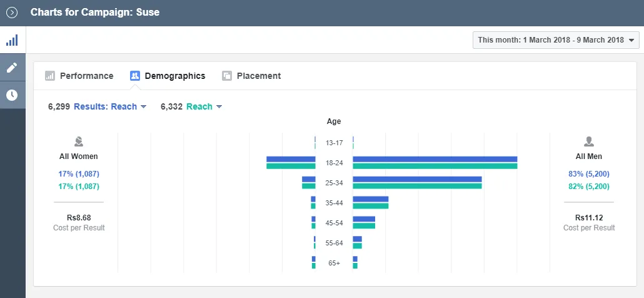Click the blue women 25-34 bar
The width and height of the screenshot is (644, 298).
coord(308,179)
